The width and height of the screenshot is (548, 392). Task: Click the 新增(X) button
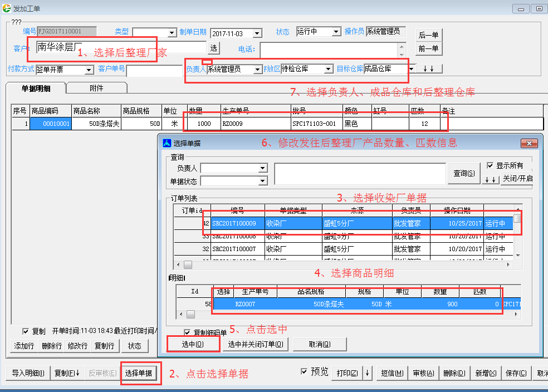point(486,373)
